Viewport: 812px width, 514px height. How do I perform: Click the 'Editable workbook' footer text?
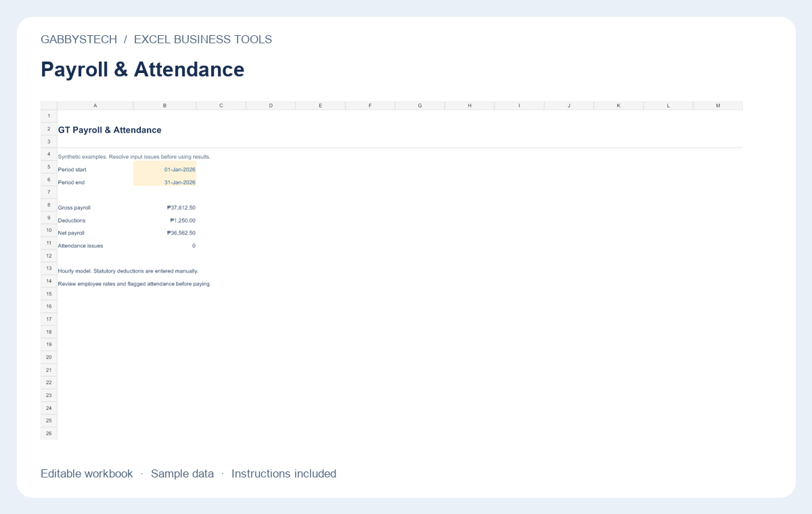[x=87, y=473]
